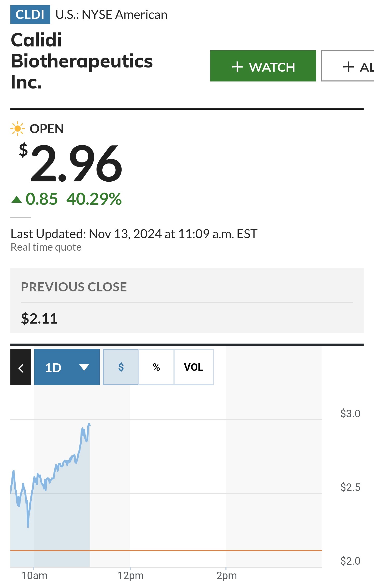Click the back chevron beside 1D

point(21,367)
